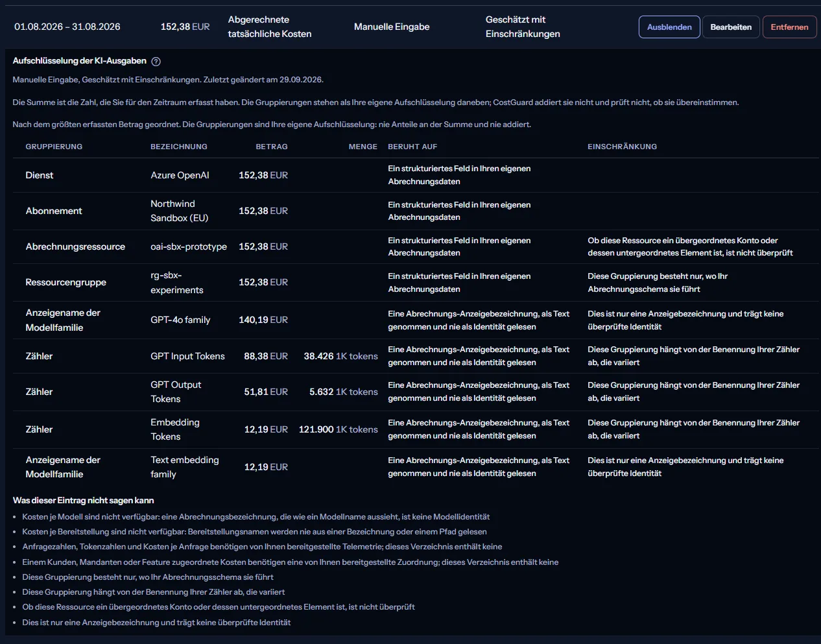The image size is (821, 644).
Task: Click the Aufschlüsselung der KI-Ausgaben heading
Action: (x=80, y=61)
